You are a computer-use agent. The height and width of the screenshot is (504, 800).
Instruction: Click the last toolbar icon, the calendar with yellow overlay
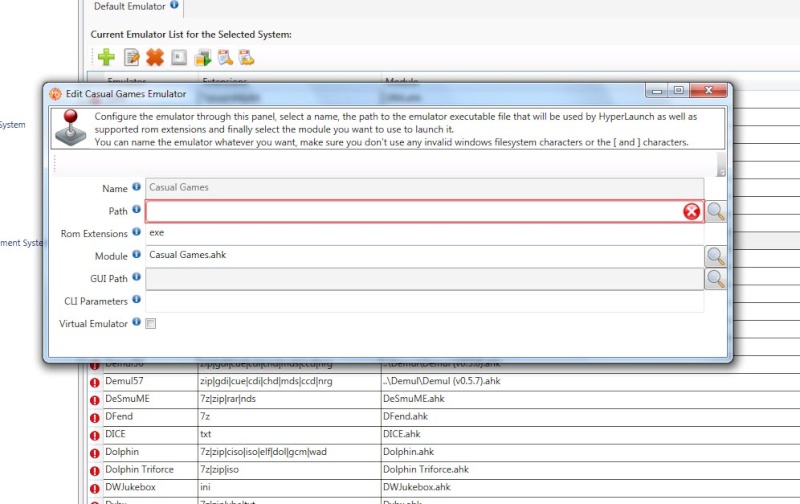(x=246, y=57)
